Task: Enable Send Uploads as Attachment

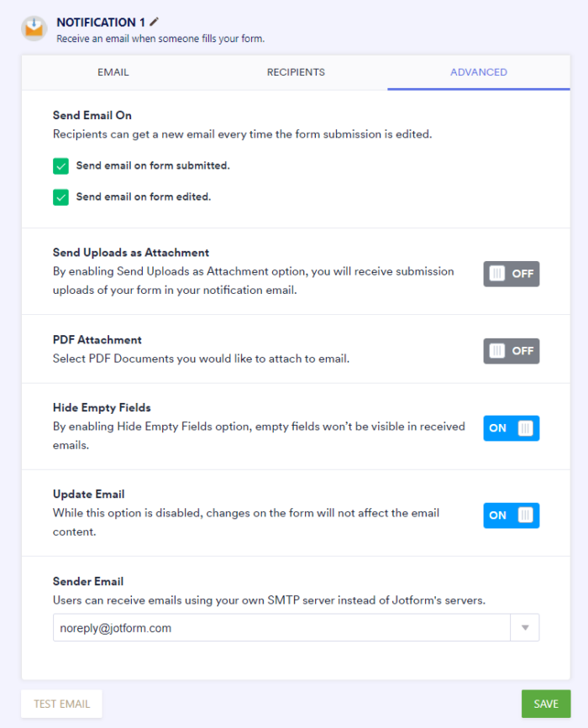Action: point(511,273)
